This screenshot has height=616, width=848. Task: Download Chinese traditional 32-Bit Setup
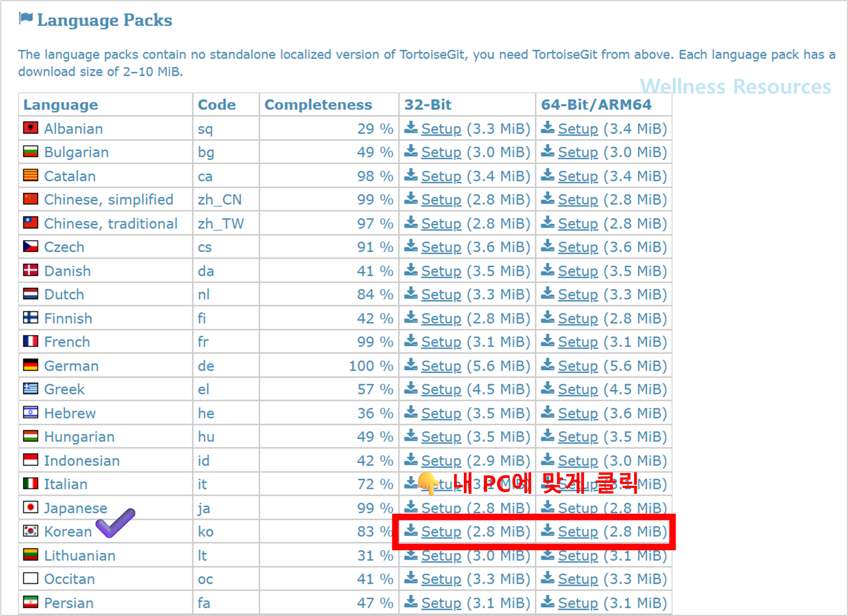(x=441, y=224)
